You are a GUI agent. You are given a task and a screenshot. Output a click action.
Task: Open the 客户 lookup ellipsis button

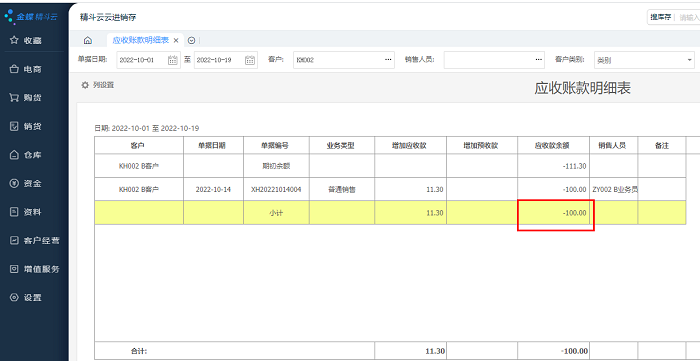(x=388, y=60)
